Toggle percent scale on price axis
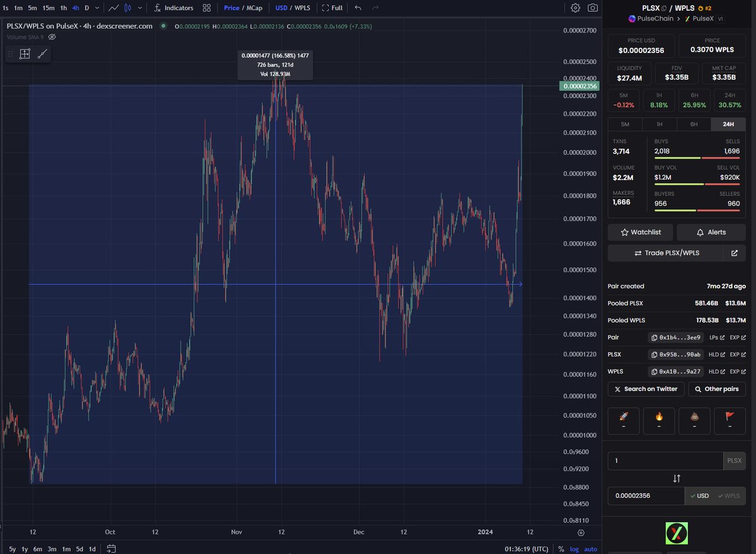 [561, 549]
